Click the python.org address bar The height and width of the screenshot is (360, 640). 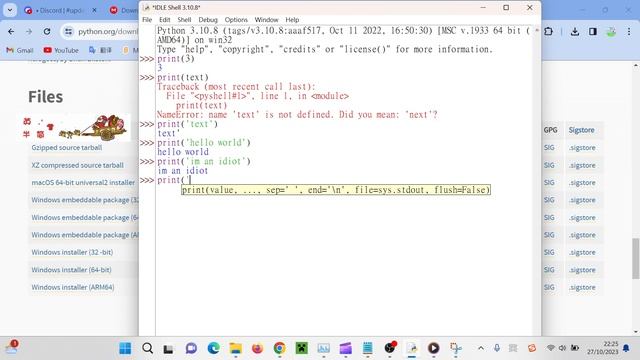coord(108,31)
